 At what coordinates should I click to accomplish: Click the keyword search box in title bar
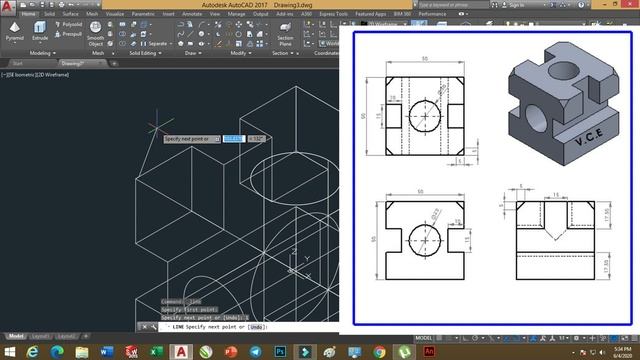click(453, 5)
